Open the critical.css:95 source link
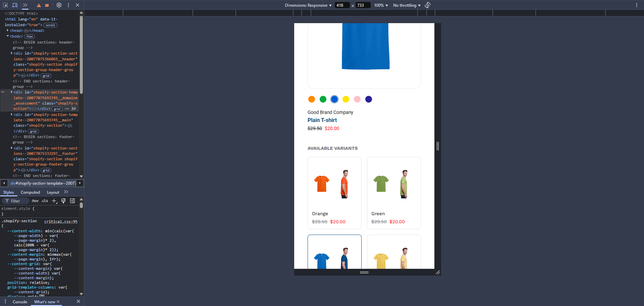Viewport: 644px width, 306px height. point(61,222)
